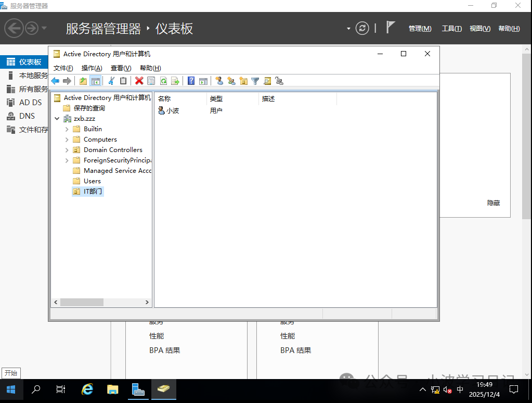The height and width of the screenshot is (403, 532).
Task: Open 仪表板 in Server Manager sidebar
Action: [x=24, y=62]
